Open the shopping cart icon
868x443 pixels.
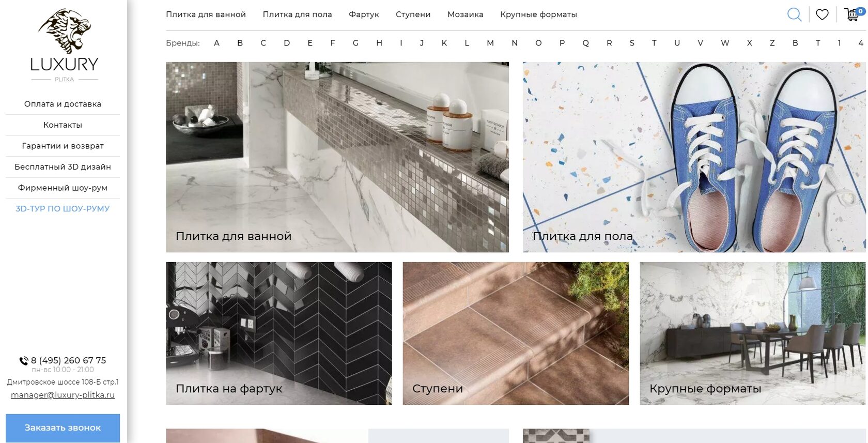click(x=854, y=14)
